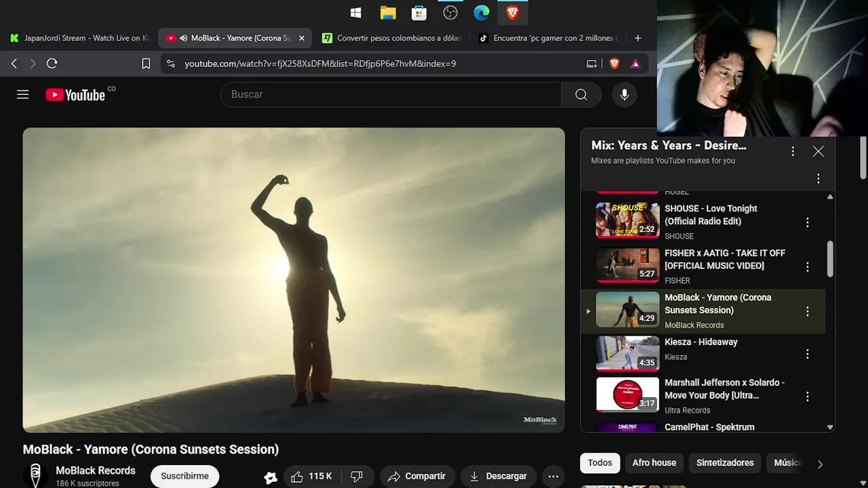Image resolution: width=868 pixels, height=488 pixels.
Task: Open Microsoft Store from taskbar
Action: click(x=419, y=12)
